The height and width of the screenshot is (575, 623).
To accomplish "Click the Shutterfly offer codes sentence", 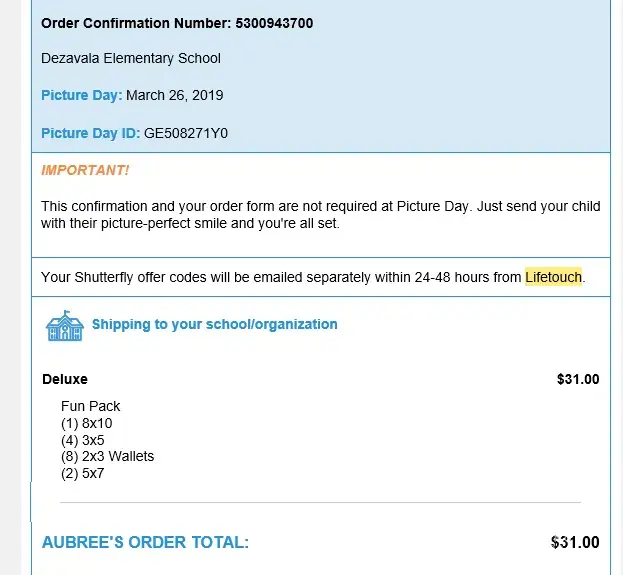I will coord(280,277).
